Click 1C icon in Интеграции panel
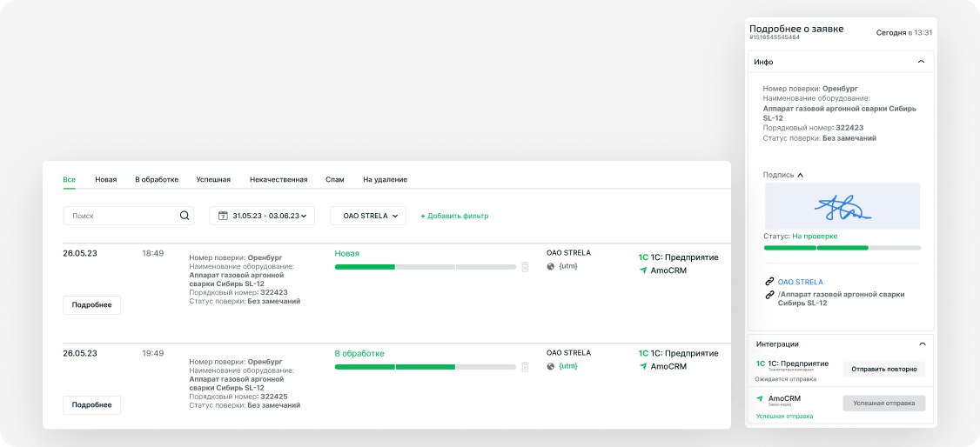Screen dimensions: 980x447 (761, 364)
